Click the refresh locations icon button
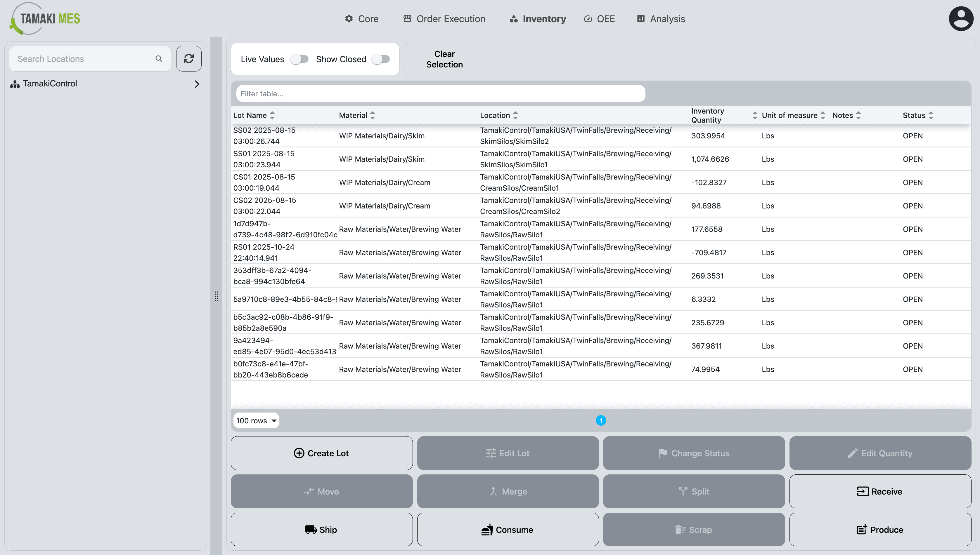 point(189,59)
